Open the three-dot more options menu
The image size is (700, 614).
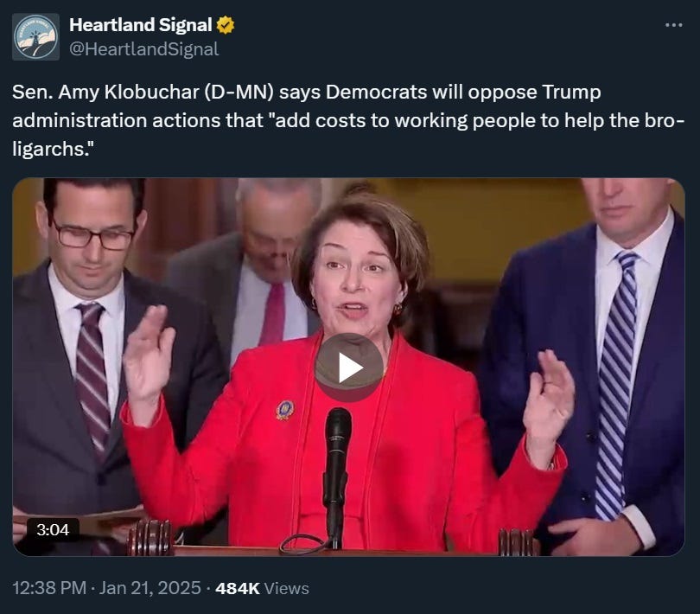click(x=674, y=25)
